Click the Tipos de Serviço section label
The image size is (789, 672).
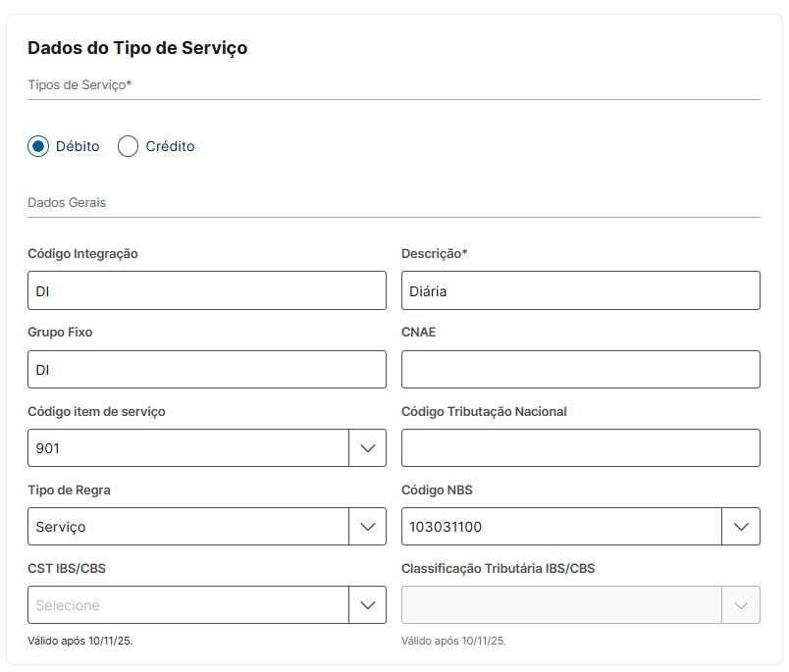click(79, 85)
